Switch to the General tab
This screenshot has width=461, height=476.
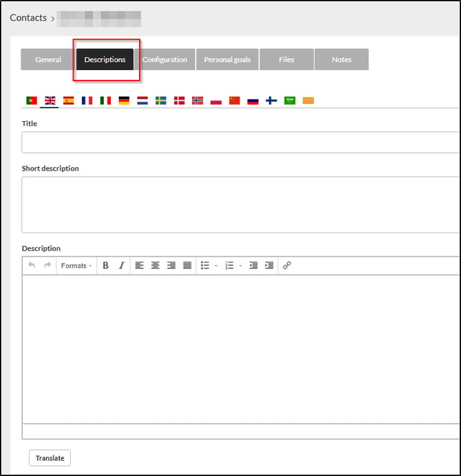point(48,60)
